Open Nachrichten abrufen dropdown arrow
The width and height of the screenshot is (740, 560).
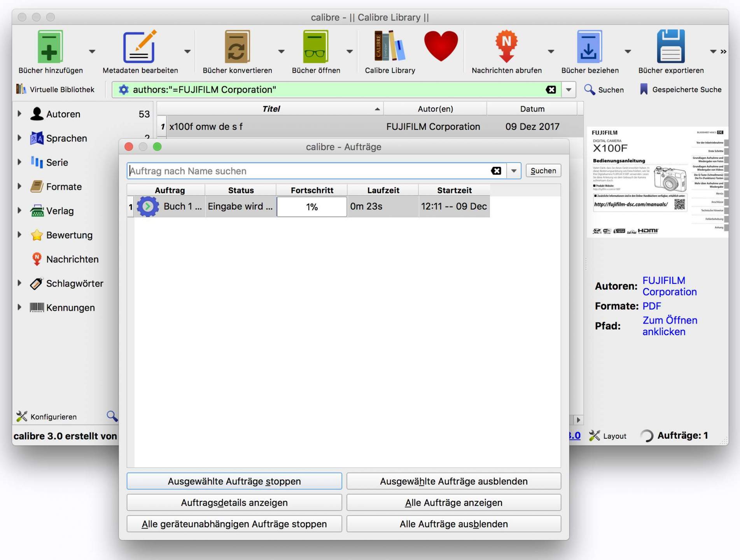(551, 51)
